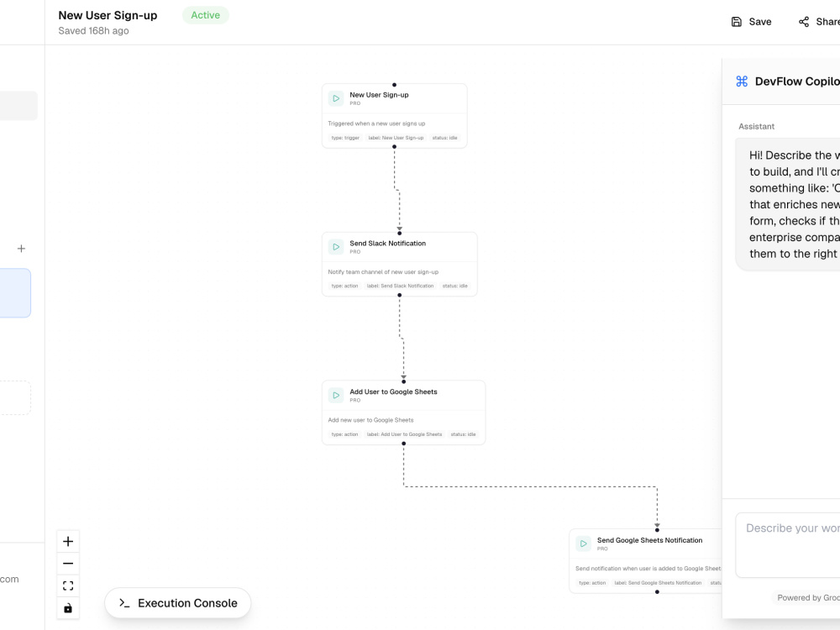Share the workflow
The width and height of the screenshot is (840, 630).
click(x=819, y=22)
